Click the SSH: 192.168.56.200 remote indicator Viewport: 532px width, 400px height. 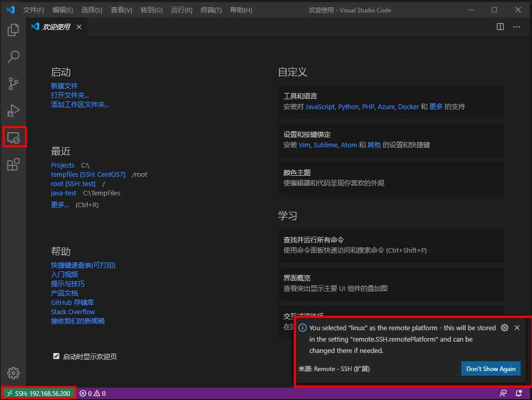click(x=39, y=393)
